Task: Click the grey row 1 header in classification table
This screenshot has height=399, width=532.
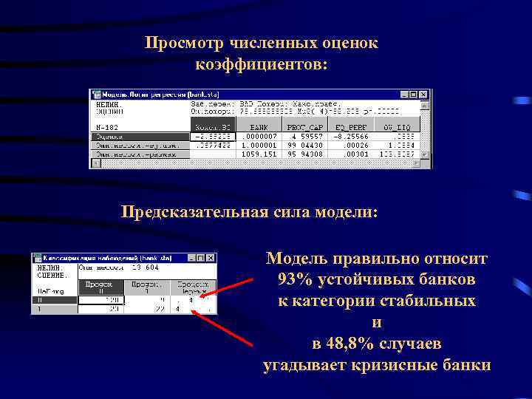Action: tap(55, 309)
